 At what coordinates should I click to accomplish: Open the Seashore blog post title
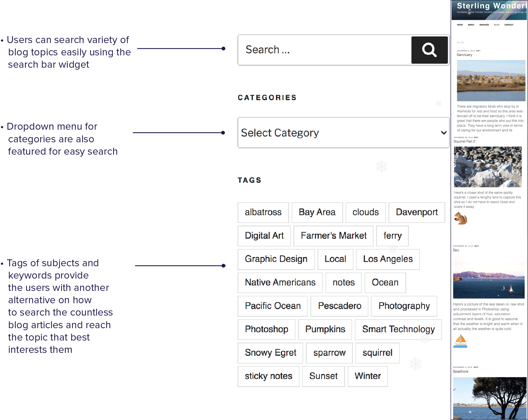[x=461, y=372]
